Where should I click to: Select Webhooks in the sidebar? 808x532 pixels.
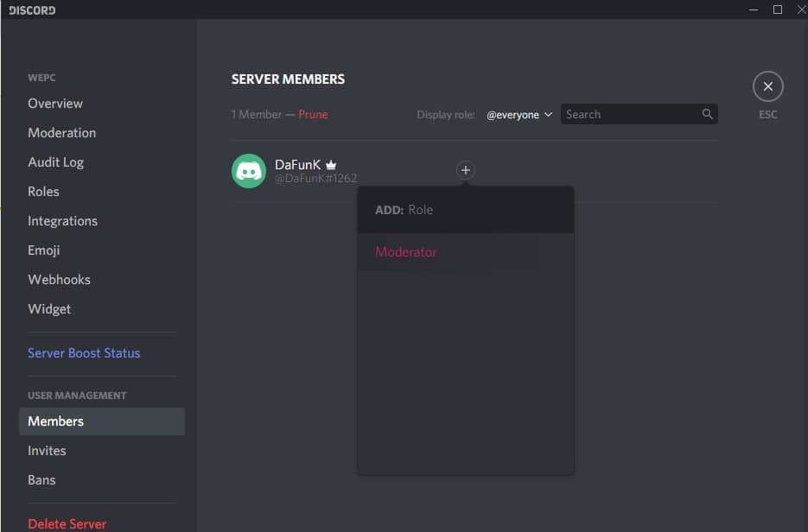coord(60,280)
